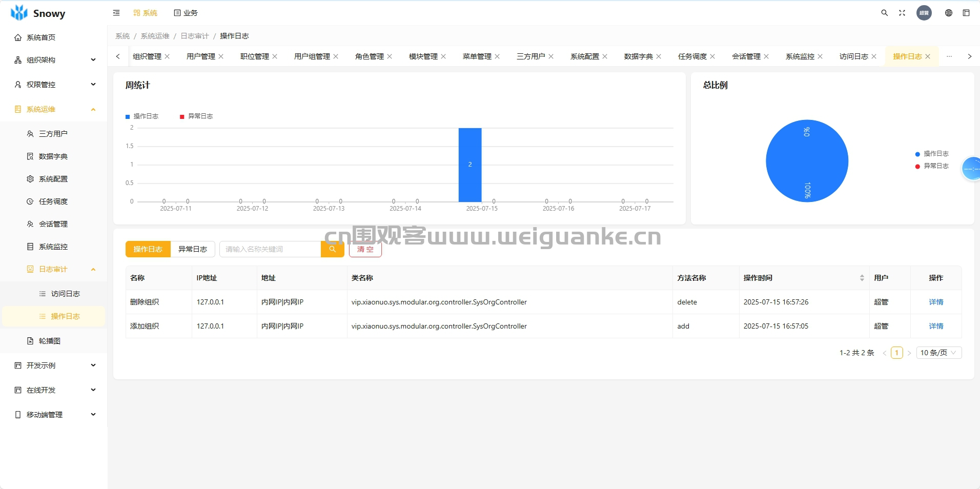
Task: Toggle 异常日志 series in bar chart legend
Action: pyautogui.click(x=196, y=116)
